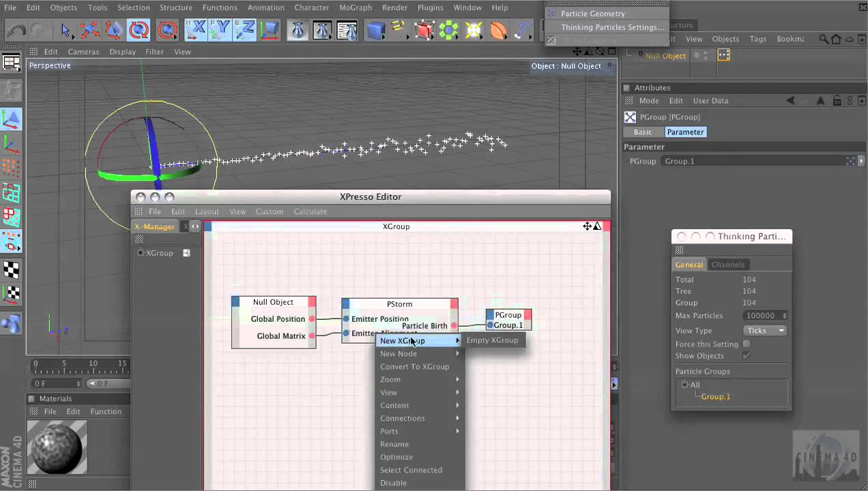Activate the Move tool
This screenshot has height=491, width=868.
[89, 30]
